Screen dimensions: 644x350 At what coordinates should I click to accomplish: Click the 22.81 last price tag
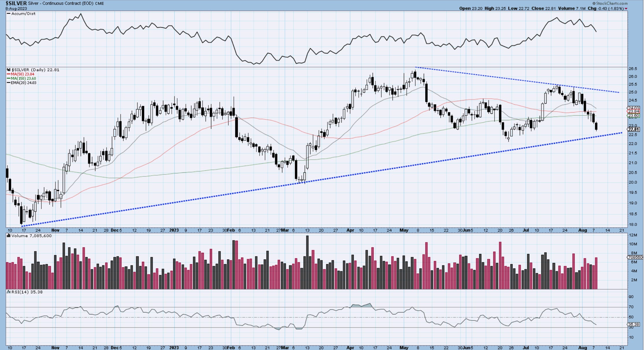coord(633,129)
